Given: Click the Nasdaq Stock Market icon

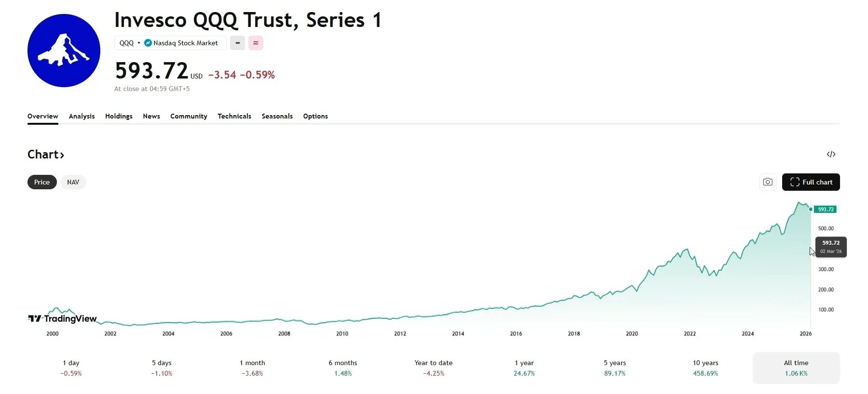Looking at the screenshot, I should pos(148,43).
